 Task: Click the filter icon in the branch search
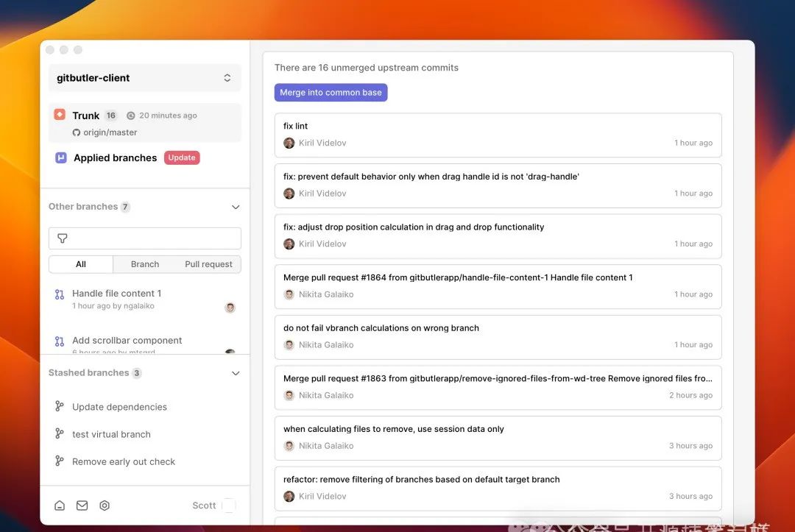pyautogui.click(x=63, y=238)
